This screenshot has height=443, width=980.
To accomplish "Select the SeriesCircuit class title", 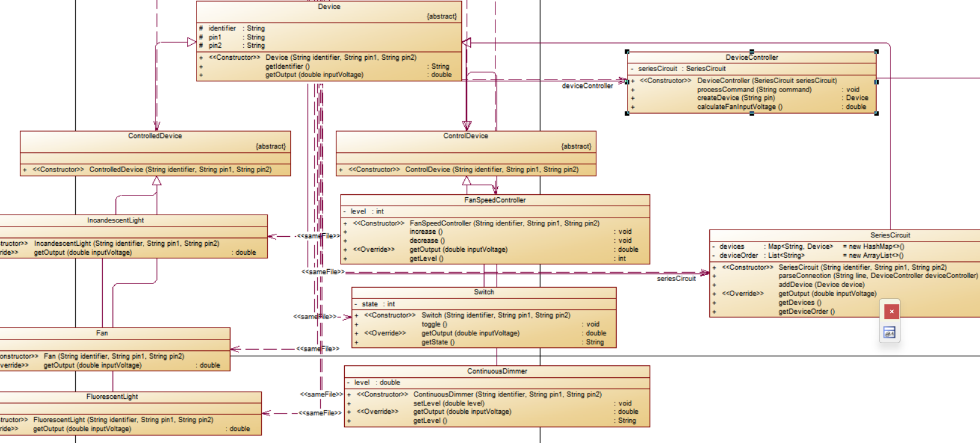I will [x=890, y=235].
